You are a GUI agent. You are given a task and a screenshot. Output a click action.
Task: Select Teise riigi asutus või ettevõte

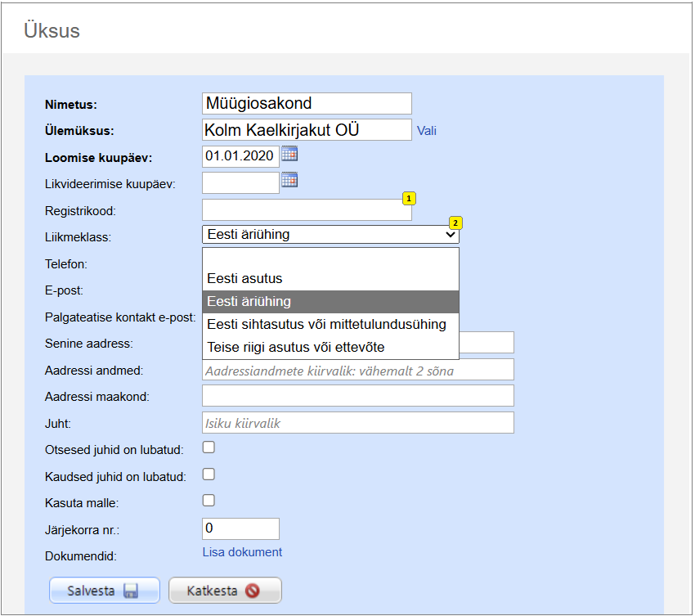(330, 347)
